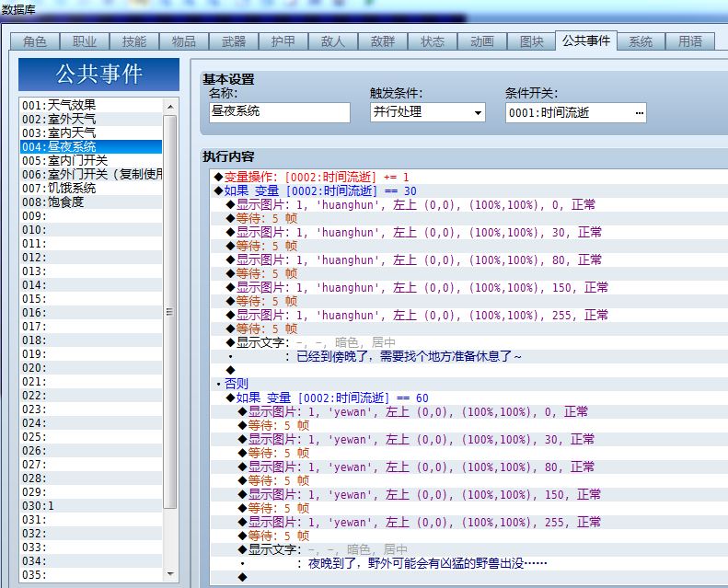Select the 公共事件 tab
Screen dimensions: 728x588
click(x=586, y=40)
